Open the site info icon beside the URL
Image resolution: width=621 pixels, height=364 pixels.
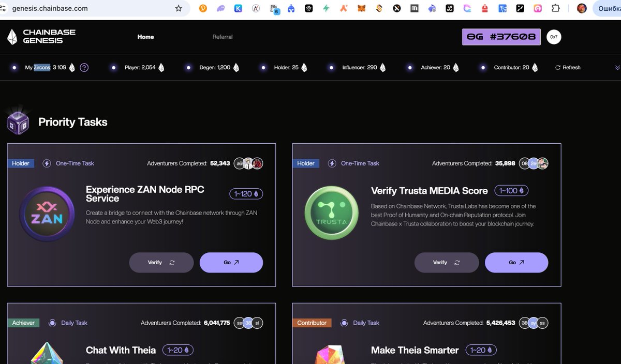click(4, 8)
